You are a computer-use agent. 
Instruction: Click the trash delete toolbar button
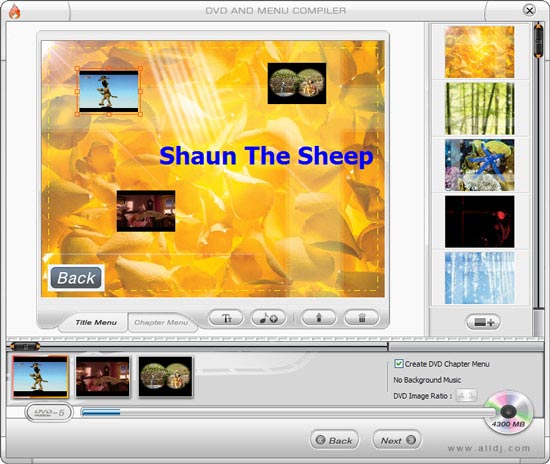[x=362, y=318]
